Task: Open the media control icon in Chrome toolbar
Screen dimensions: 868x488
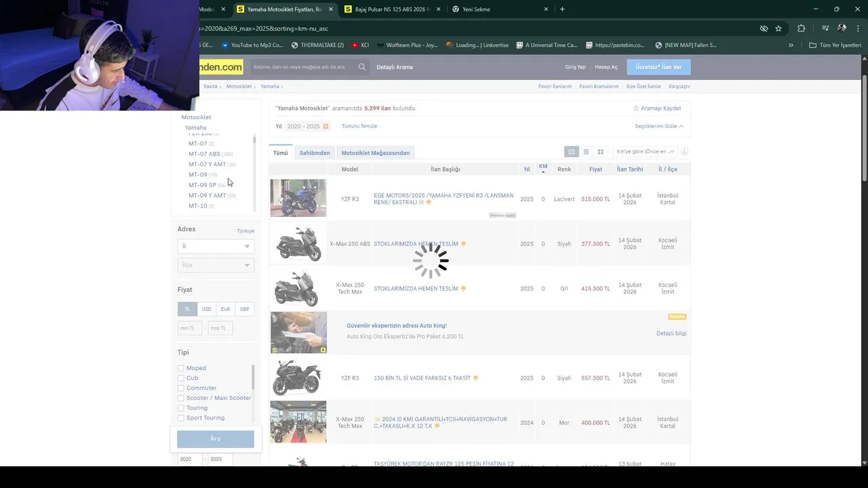Action: point(825,28)
